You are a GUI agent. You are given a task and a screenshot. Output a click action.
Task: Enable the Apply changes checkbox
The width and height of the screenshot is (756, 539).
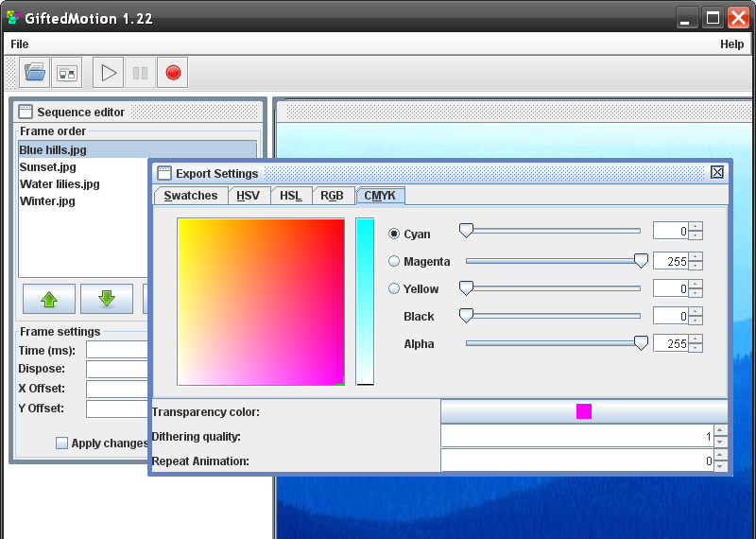[x=62, y=443]
